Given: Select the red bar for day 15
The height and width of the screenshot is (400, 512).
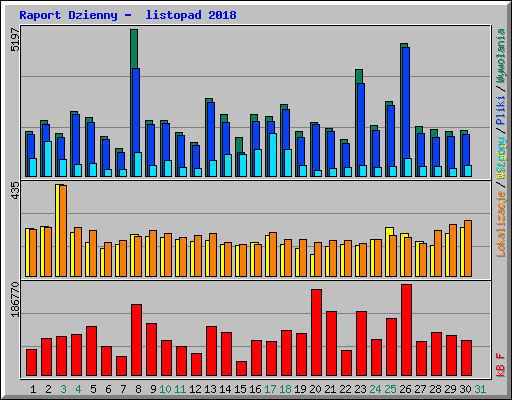Looking at the screenshot, I should pos(241,369).
